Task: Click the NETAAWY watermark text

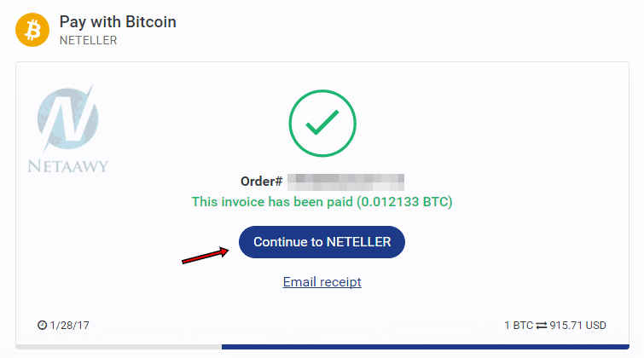Action: (67, 166)
